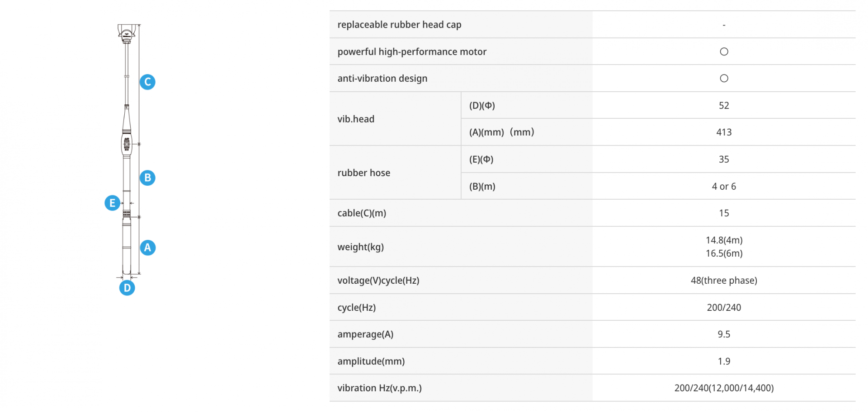Click the blue E label on diagram
Image resolution: width=868 pixels, height=412 pixels.
click(x=112, y=203)
